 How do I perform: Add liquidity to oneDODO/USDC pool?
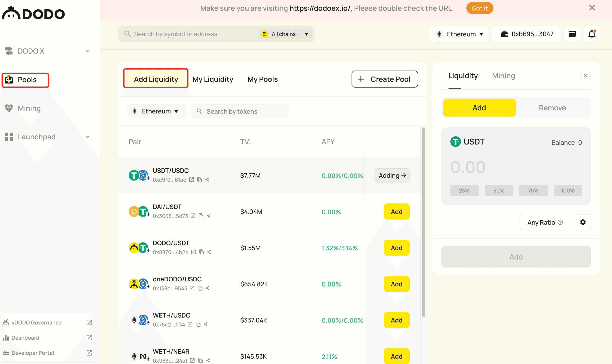tap(396, 284)
